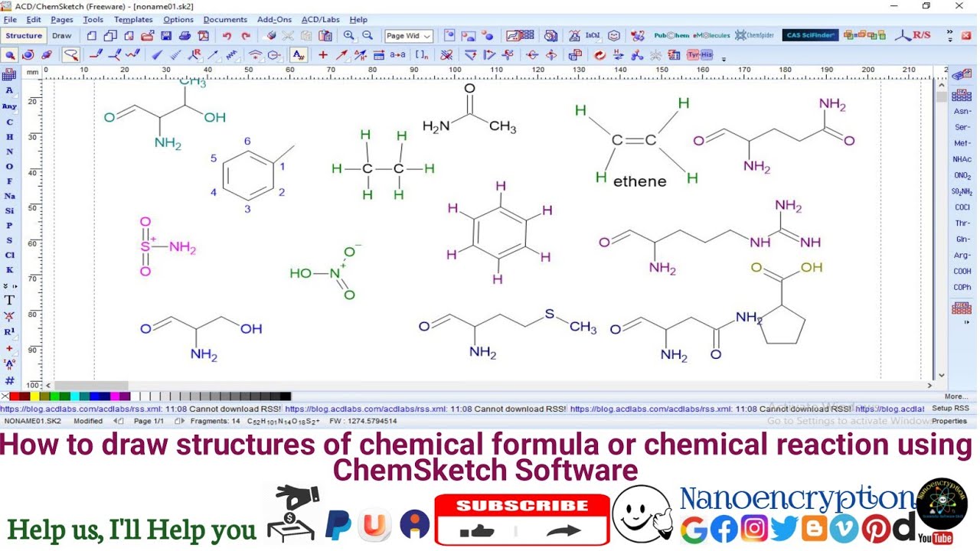Select the Nitrogen atom N in left sidebar
980x551 pixels.
click(x=9, y=152)
